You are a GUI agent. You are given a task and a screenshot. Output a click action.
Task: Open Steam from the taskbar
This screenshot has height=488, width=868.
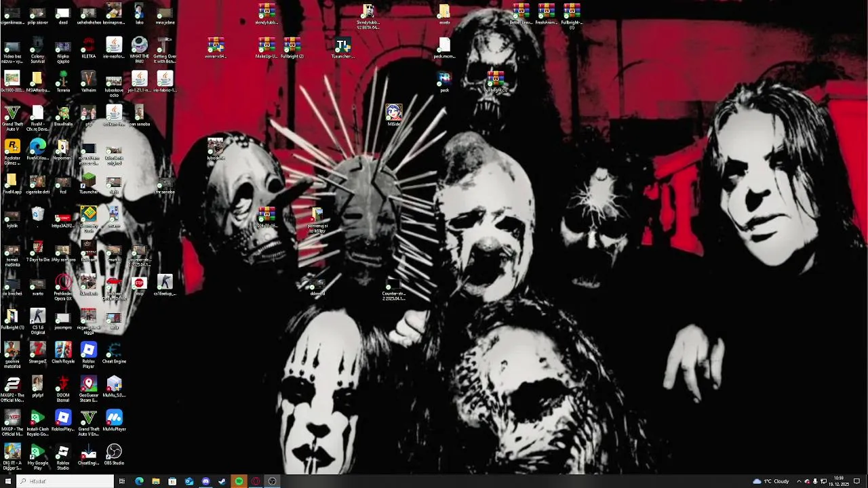222,481
